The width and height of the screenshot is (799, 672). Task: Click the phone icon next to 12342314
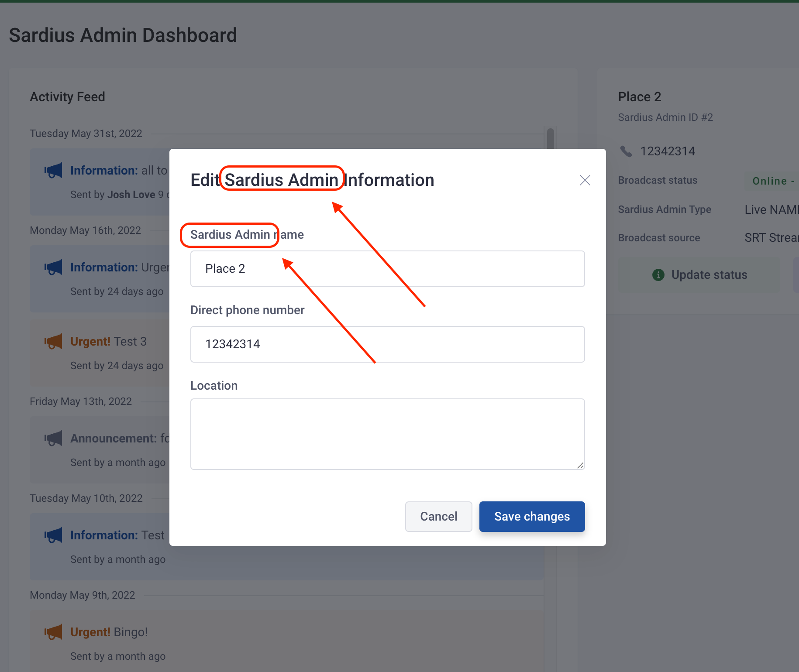[626, 151]
